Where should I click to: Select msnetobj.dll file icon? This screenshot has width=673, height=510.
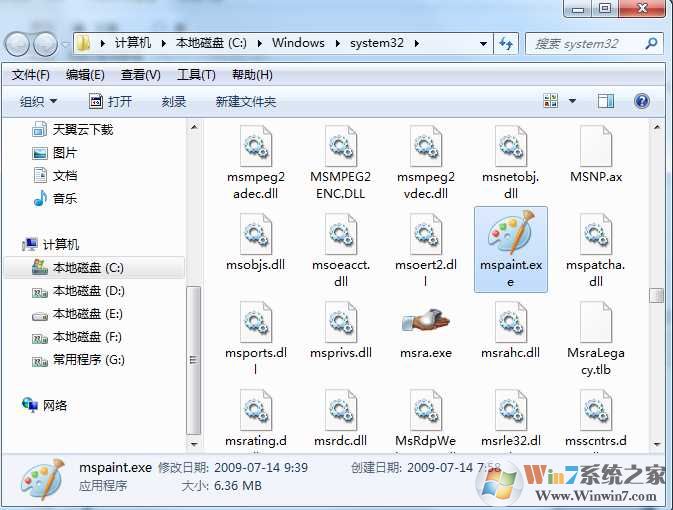tap(510, 146)
